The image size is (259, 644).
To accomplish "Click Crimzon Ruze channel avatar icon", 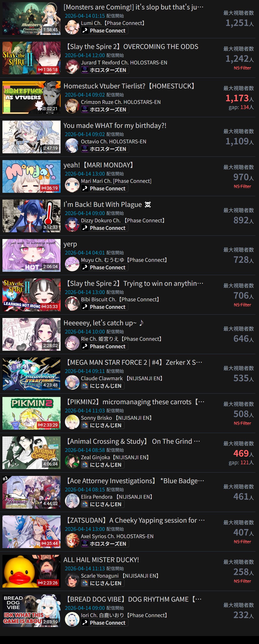I will point(72,106).
